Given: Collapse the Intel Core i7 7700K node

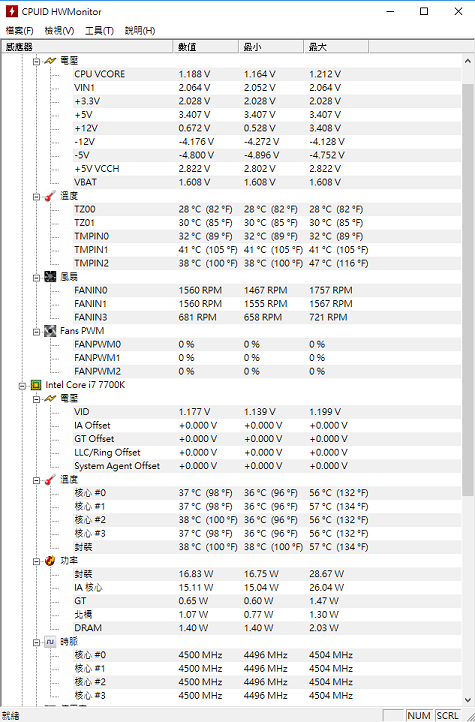Looking at the screenshot, I should (x=22, y=385).
